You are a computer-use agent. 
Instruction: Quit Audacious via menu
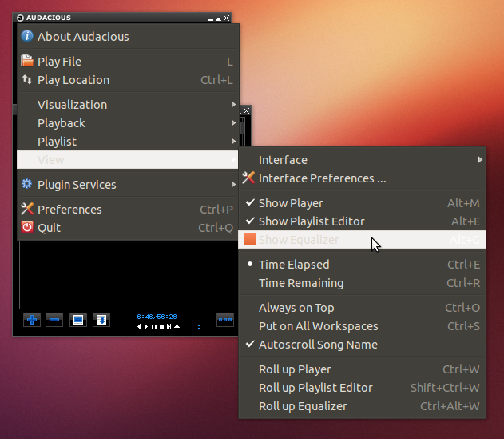(128, 228)
